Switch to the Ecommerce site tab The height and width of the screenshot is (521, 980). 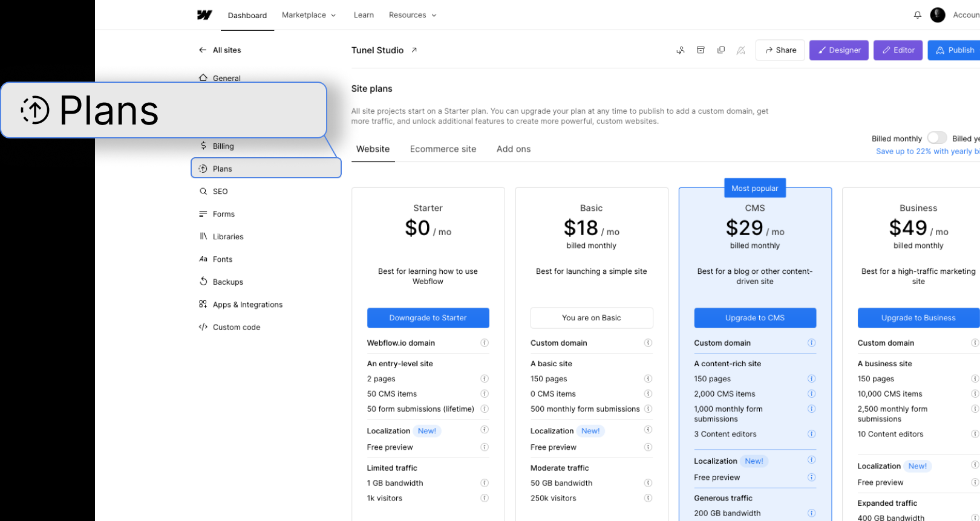pos(443,149)
